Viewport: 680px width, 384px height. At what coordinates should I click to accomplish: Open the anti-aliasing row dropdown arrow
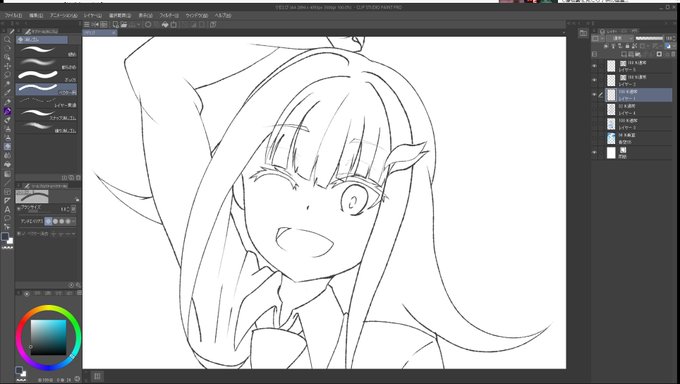pyautogui.click(x=74, y=221)
